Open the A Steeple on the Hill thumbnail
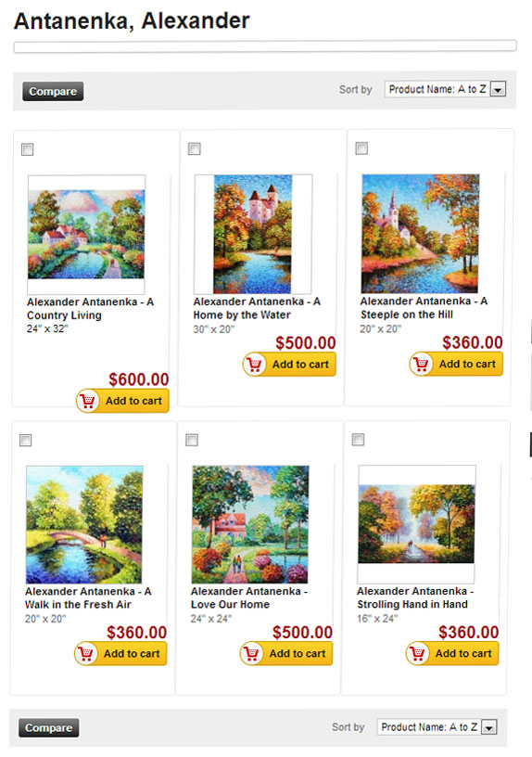 click(x=421, y=234)
